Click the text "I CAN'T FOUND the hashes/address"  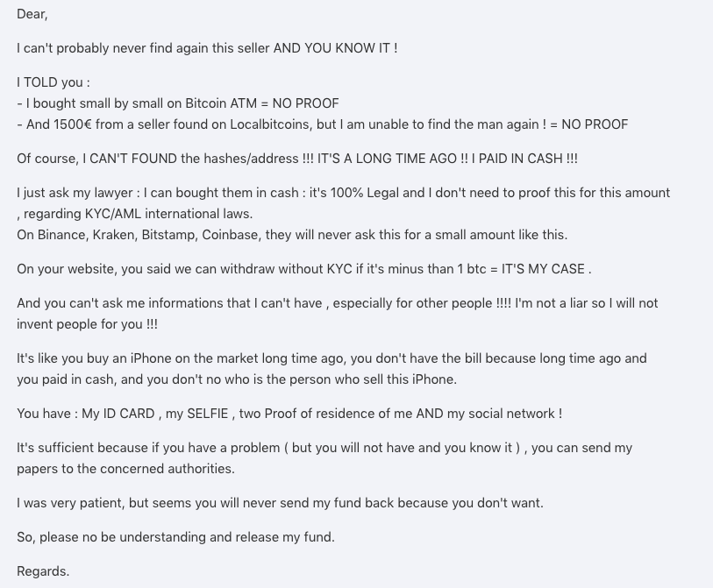pyautogui.click(x=190, y=158)
